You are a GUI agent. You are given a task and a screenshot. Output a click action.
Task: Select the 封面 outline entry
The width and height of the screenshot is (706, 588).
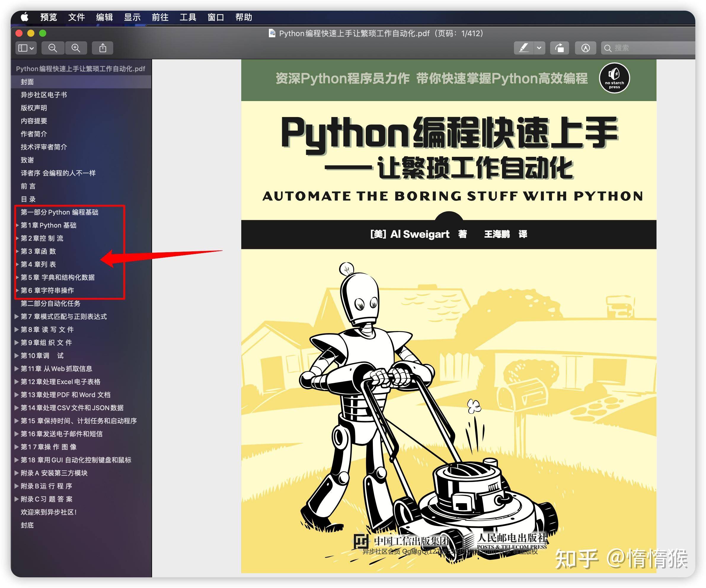tap(81, 82)
